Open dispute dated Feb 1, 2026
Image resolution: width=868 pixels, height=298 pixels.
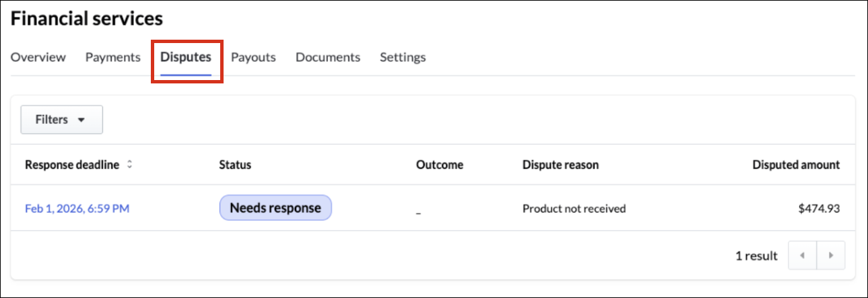[77, 209]
